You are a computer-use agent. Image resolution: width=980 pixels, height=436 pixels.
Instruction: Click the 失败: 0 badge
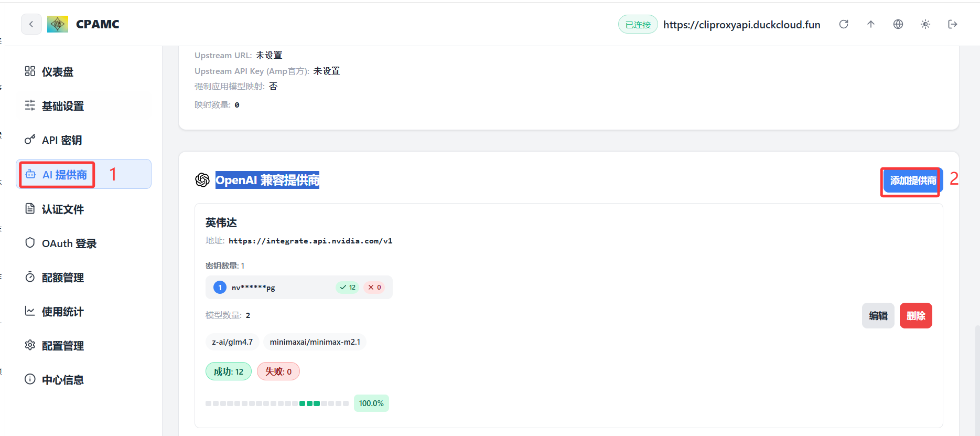pos(278,371)
